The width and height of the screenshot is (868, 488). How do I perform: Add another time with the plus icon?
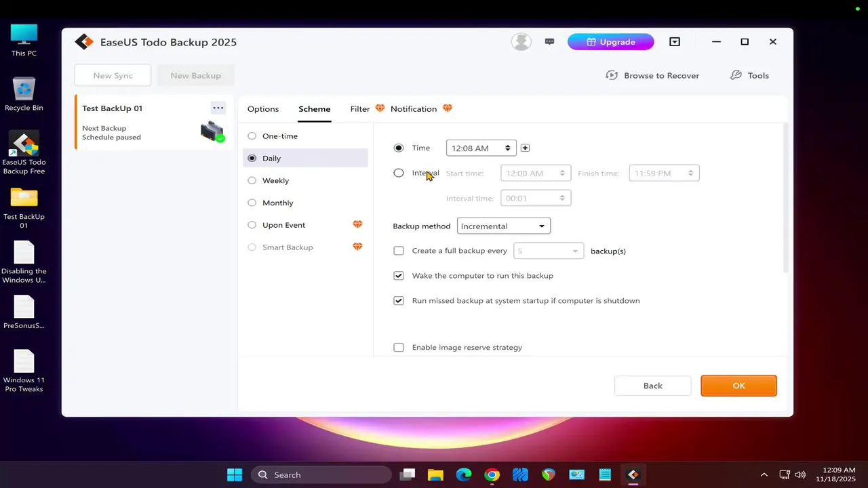[x=525, y=148]
